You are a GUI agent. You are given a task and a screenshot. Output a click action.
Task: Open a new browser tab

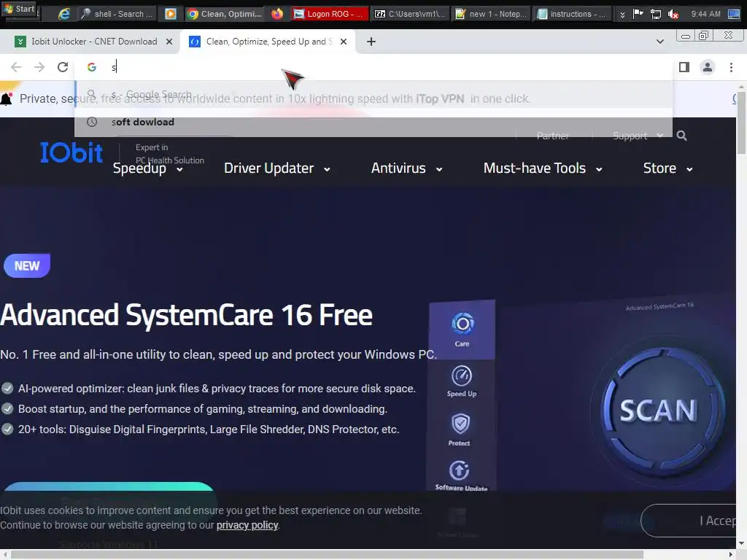pyautogui.click(x=371, y=42)
